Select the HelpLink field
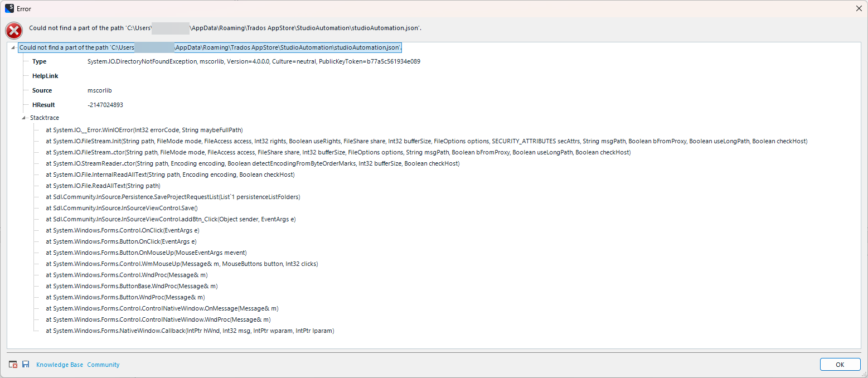This screenshot has height=378, width=868. pos(45,76)
